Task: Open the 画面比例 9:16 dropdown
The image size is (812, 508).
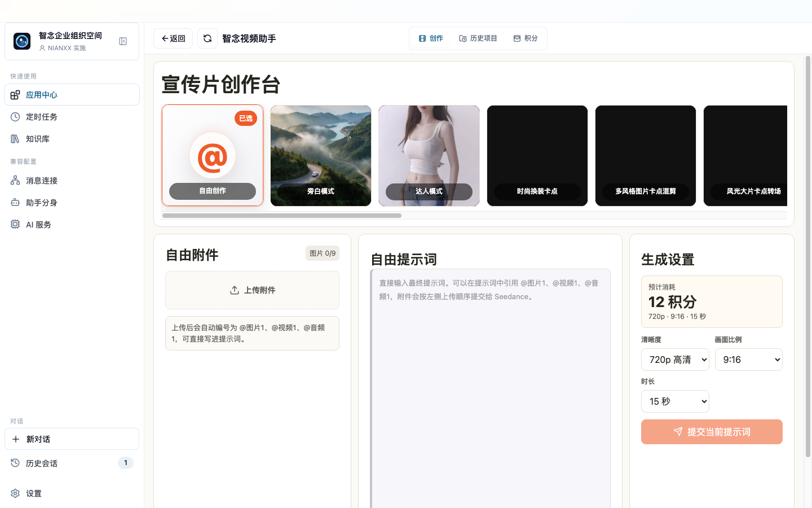Action: 749,360
